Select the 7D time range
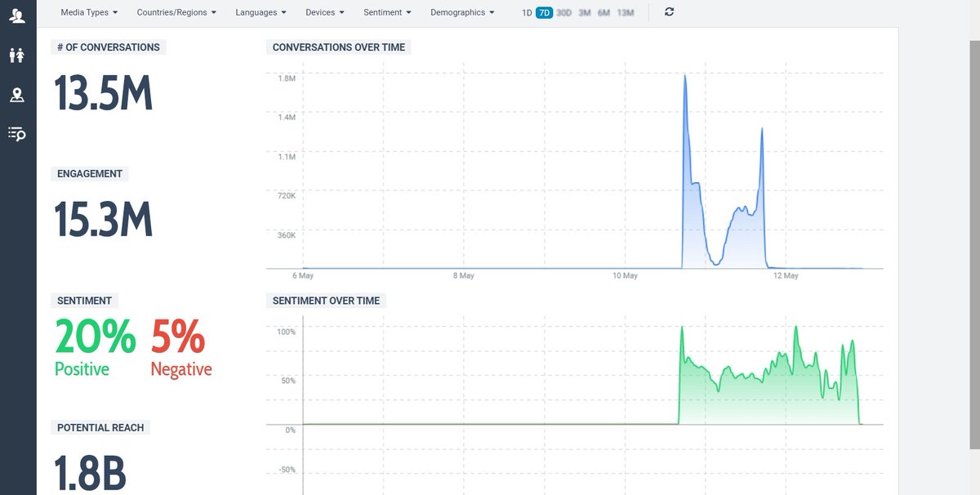 tap(544, 12)
